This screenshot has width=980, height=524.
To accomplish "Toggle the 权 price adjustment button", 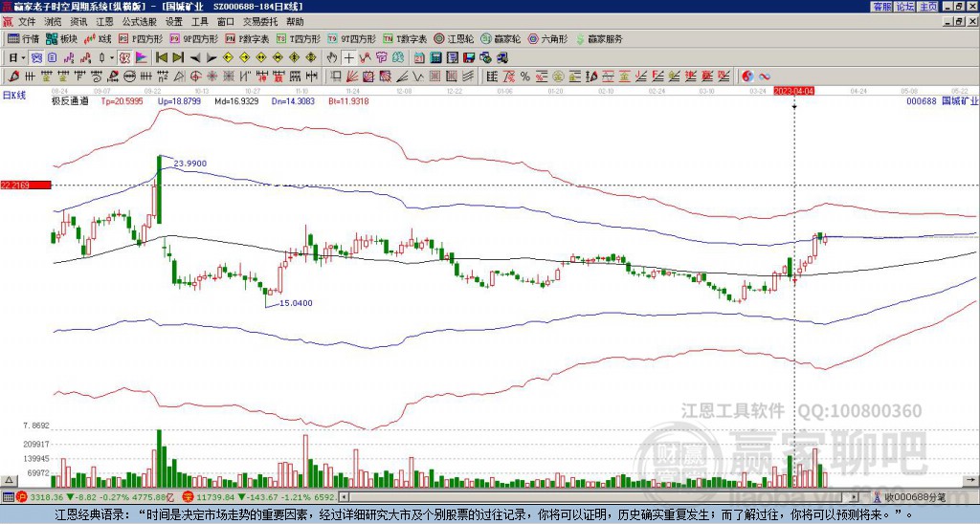I will 124,58.
